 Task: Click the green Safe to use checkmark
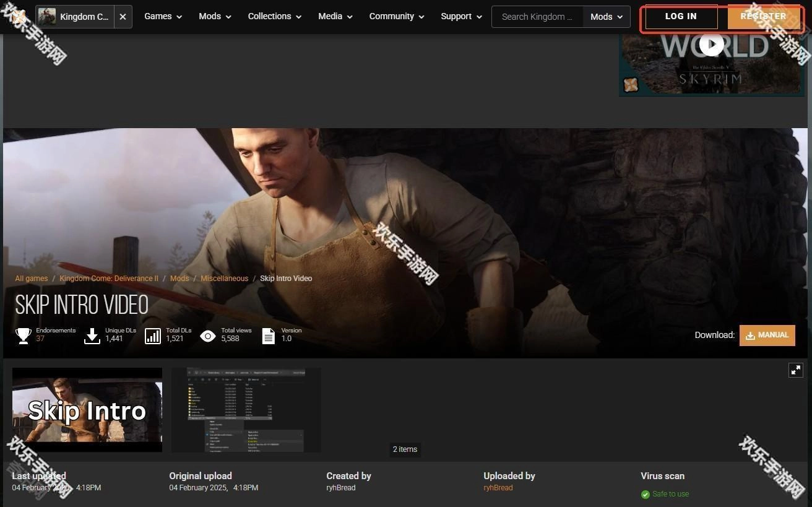pyautogui.click(x=646, y=494)
